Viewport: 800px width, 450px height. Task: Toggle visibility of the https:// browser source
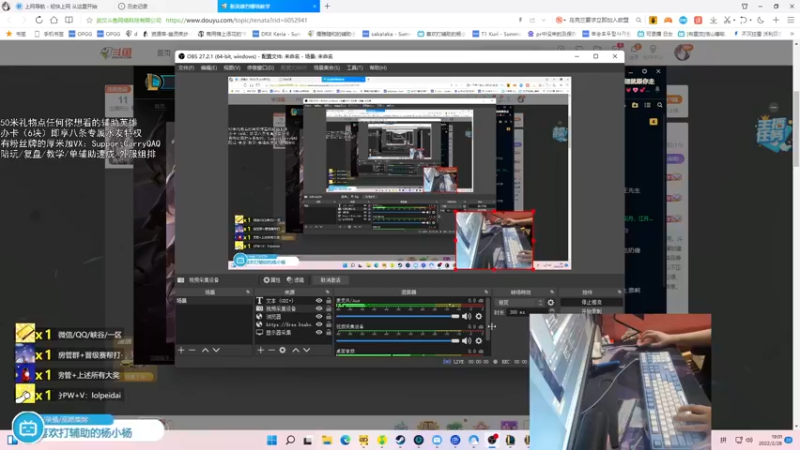click(x=319, y=324)
